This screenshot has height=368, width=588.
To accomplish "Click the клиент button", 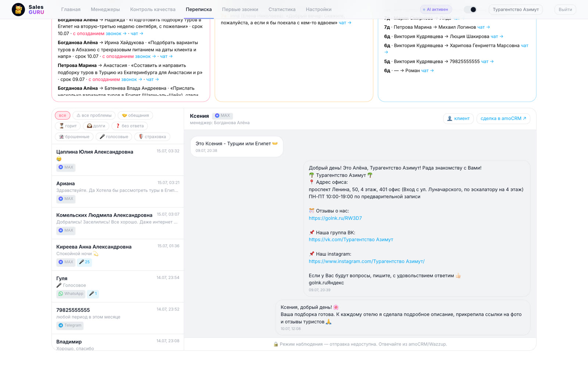I will (458, 118).
